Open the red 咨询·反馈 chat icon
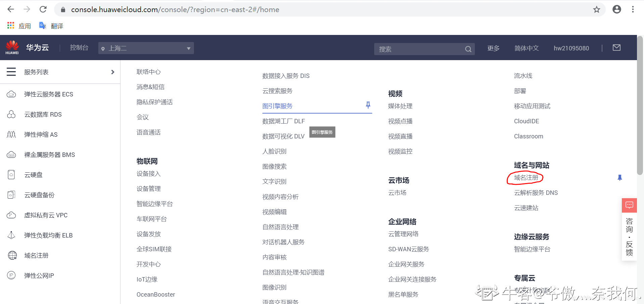 pos(629,205)
